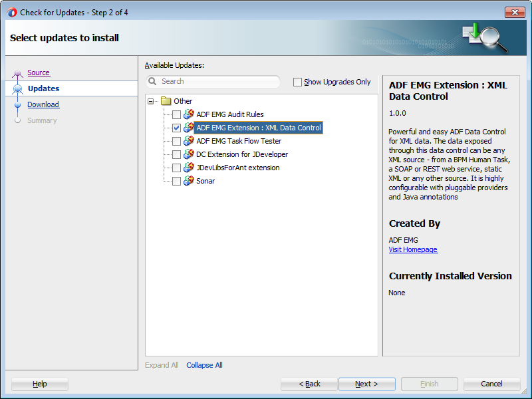Click the Sonar extension icon
The width and height of the screenshot is (532, 399).
coord(189,181)
